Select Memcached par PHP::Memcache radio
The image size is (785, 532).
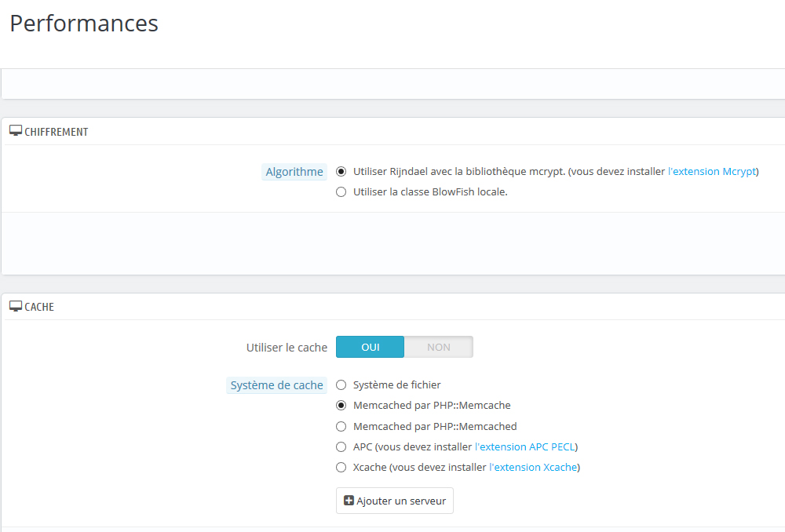[341, 406]
